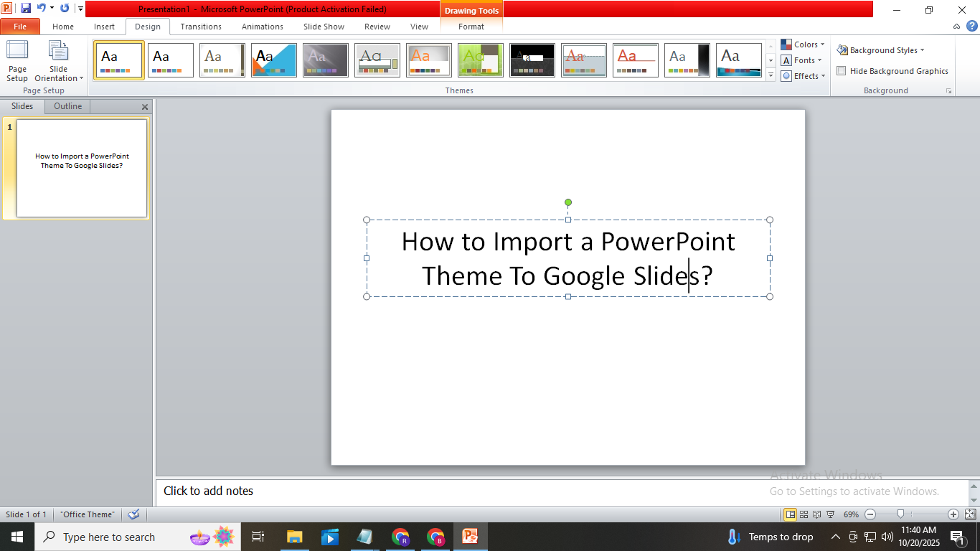Open PowerPoint from the Windows taskbar
Screen dimensions: 980x551
[471, 537]
